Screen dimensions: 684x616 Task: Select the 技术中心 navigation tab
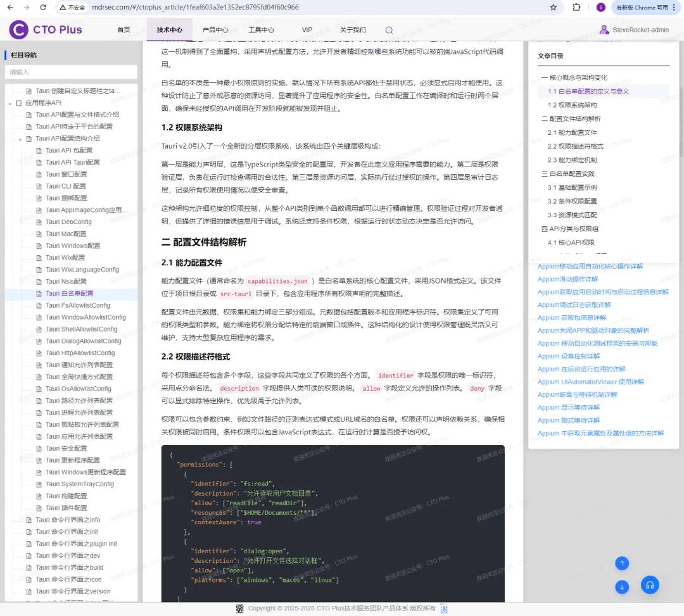[170, 30]
